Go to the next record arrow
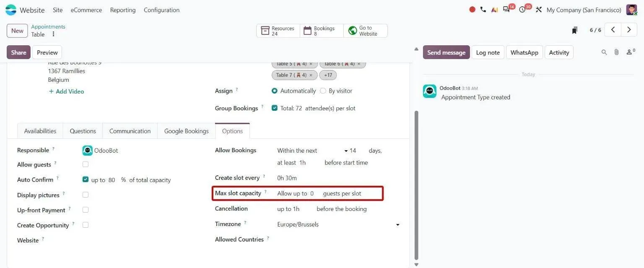The height and width of the screenshot is (268, 644). click(x=629, y=30)
